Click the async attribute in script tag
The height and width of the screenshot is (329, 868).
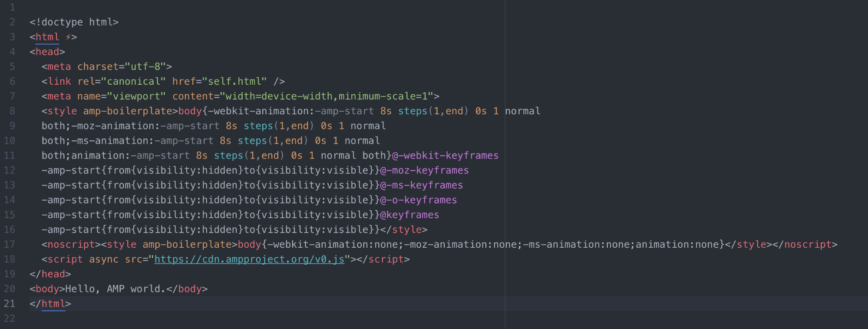104,259
